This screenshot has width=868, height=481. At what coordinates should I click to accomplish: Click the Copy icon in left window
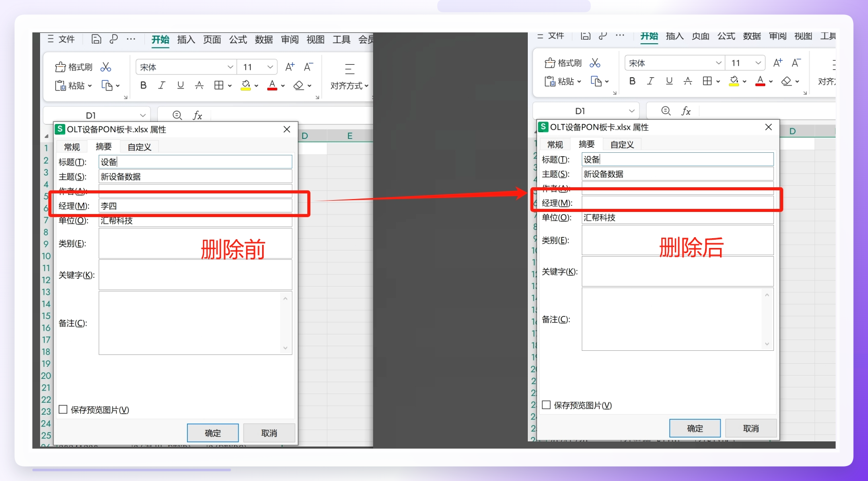click(x=107, y=85)
